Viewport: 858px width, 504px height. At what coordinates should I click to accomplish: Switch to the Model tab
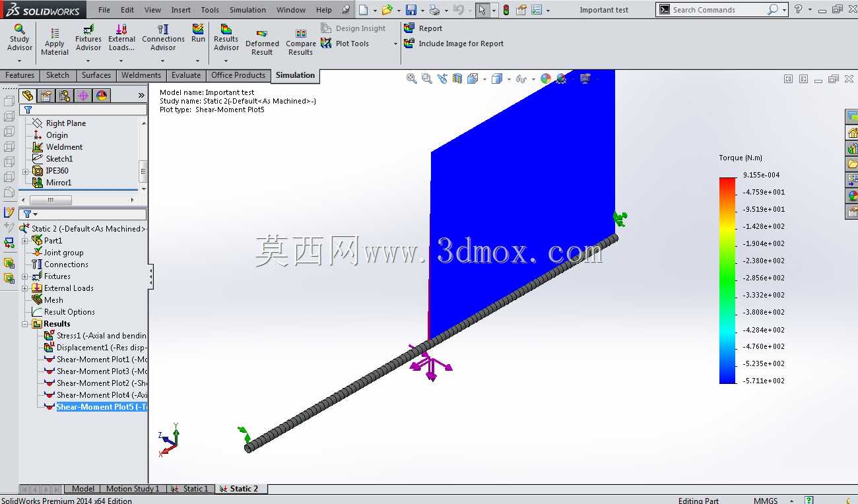point(82,489)
